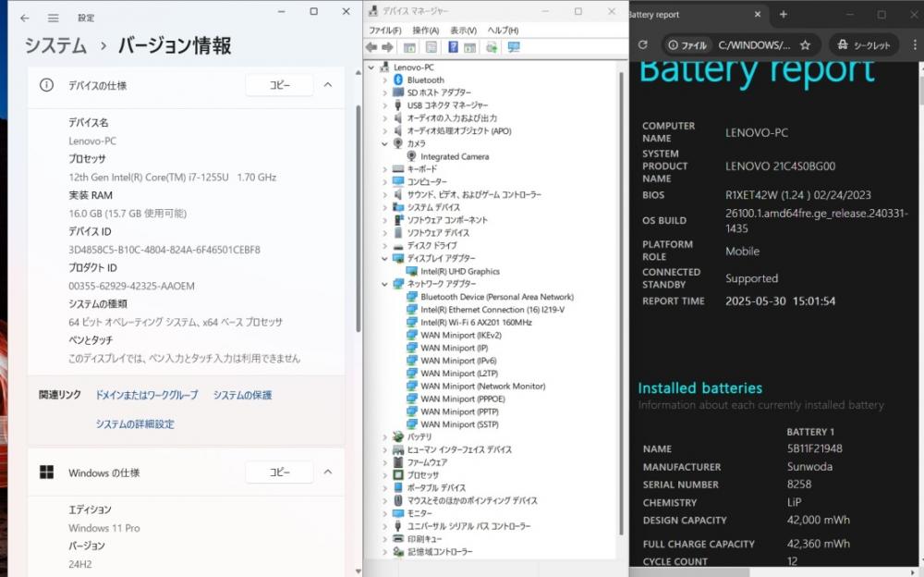Select the Integrated Camera device
Screen dimensions: 924x577
[x=455, y=156]
